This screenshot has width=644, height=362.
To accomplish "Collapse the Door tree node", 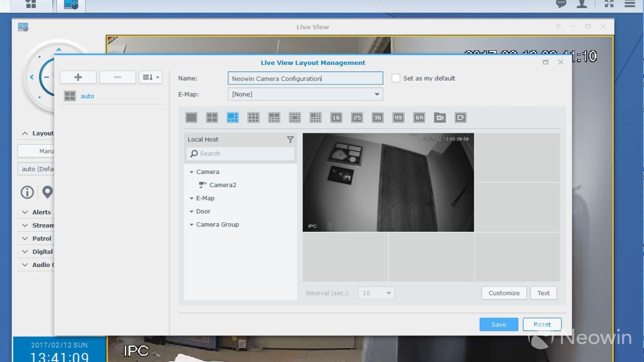I will tap(192, 212).
